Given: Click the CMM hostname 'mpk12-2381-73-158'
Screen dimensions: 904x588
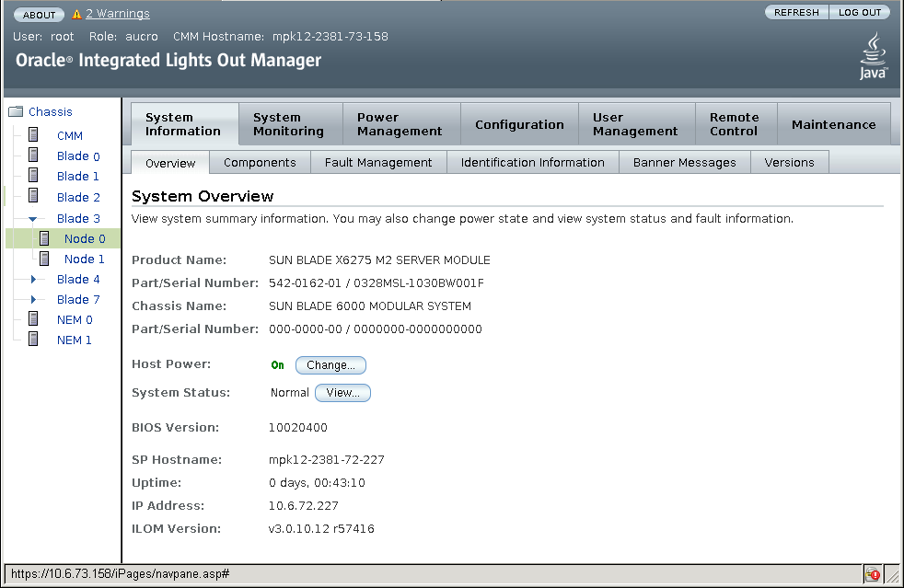Looking at the screenshot, I should pyautogui.click(x=330, y=36).
